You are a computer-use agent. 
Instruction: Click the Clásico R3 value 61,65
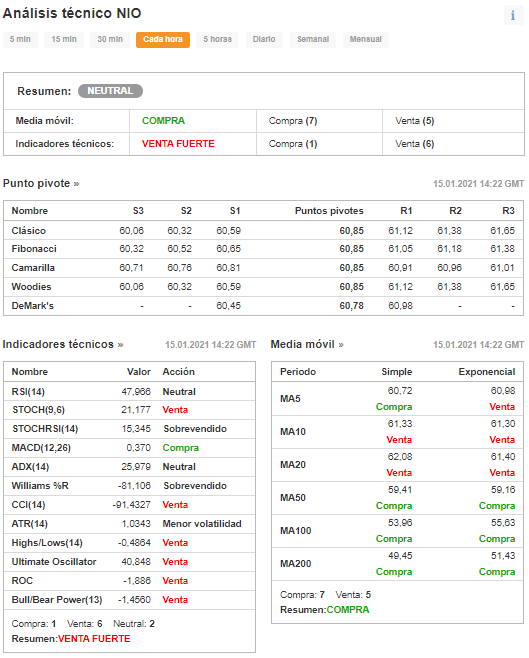point(502,231)
